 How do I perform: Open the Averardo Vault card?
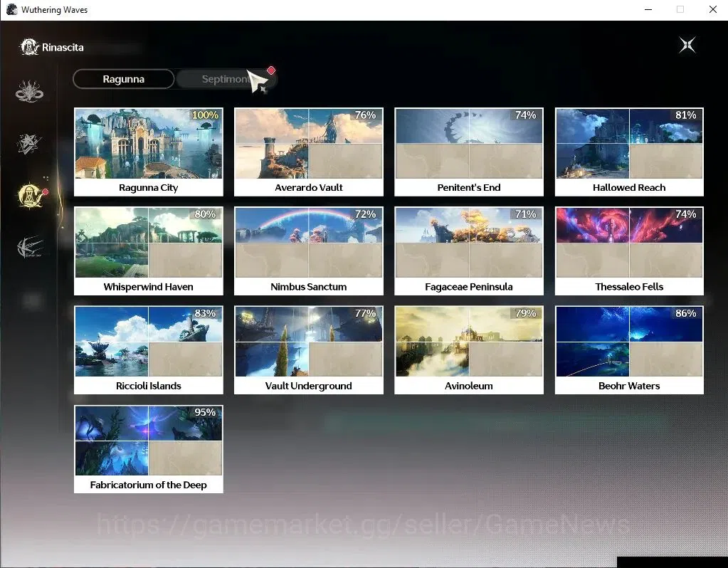coord(309,152)
